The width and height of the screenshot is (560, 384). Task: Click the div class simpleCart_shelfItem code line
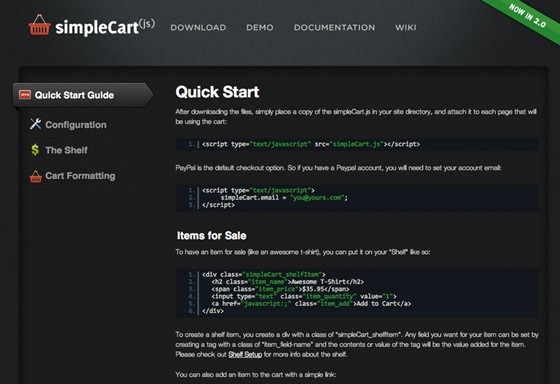tap(264, 274)
